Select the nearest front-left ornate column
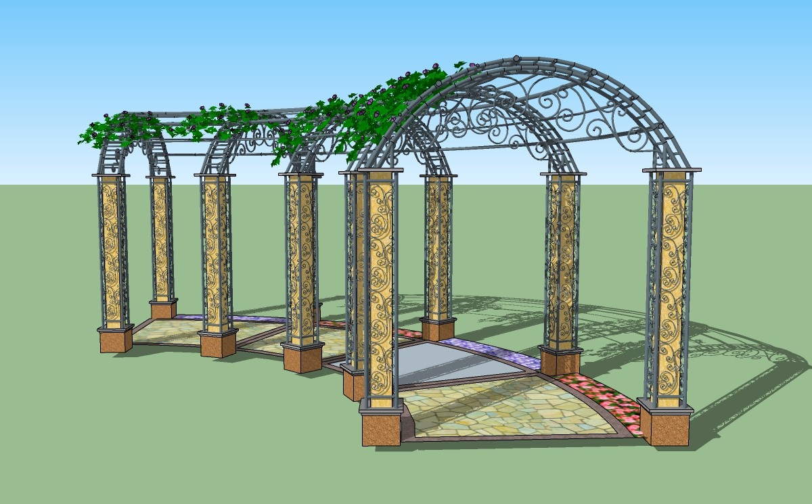Image resolution: width=812 pixels, height=504 pixels. 378,284
